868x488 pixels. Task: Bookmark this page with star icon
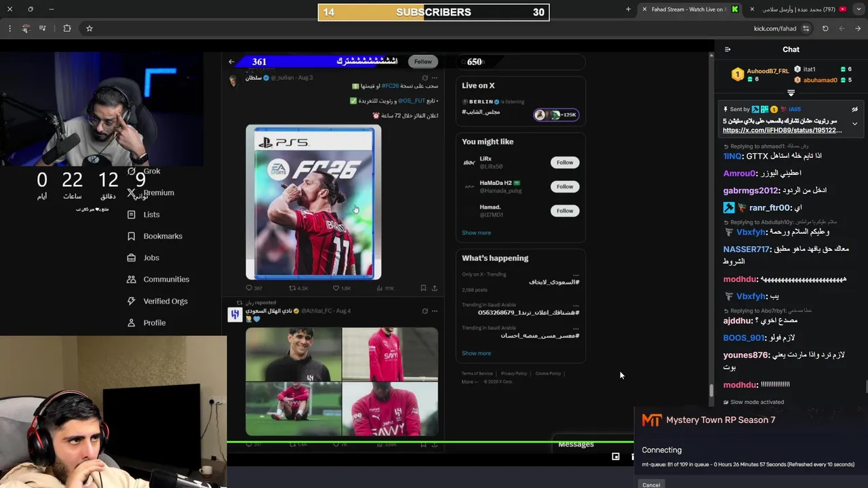89,28
